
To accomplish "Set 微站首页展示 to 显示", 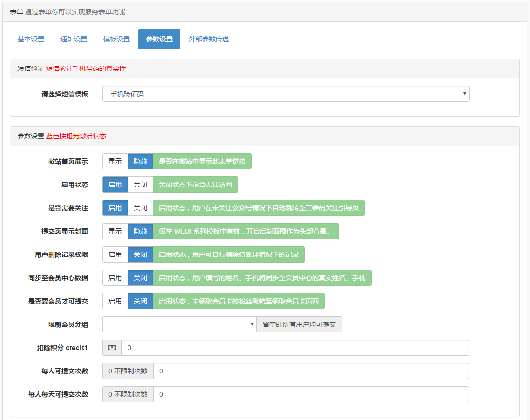I will 115,161.
